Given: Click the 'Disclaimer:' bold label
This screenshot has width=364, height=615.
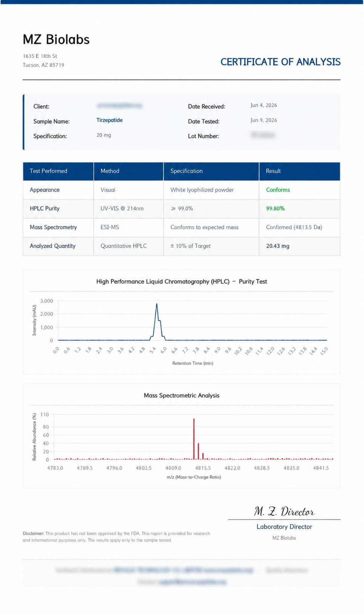Looking at the screenshot, I should click(33, 534).
